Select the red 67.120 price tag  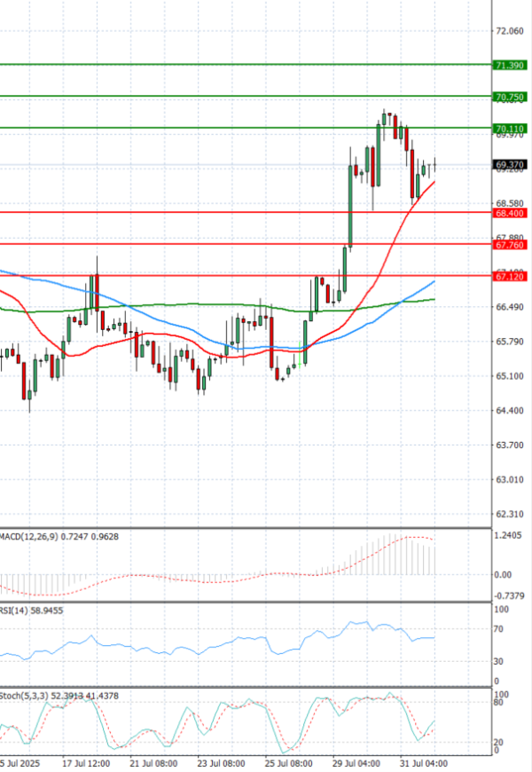point(509,277)
